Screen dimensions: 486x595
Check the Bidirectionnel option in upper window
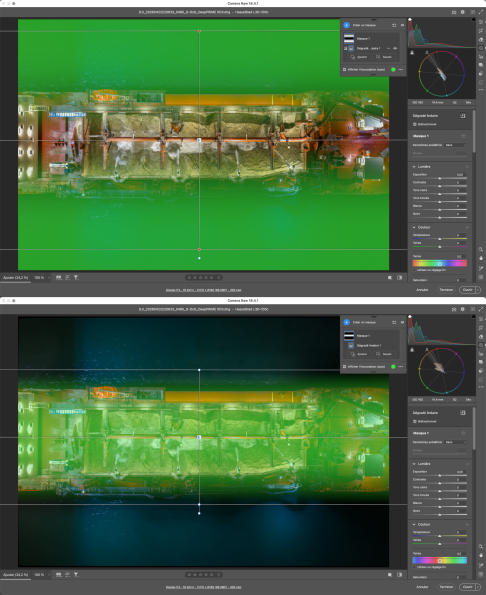pyautogui.click(x=415, y=124)
